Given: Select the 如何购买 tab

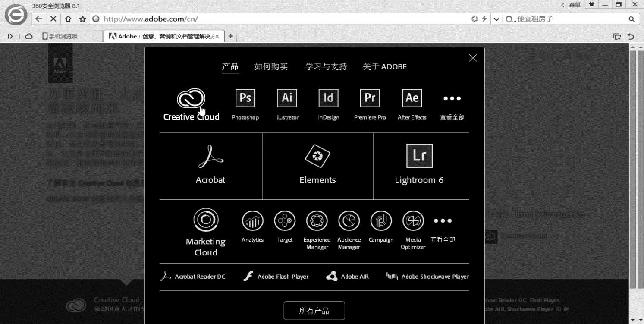Looking at the screenshot, I should [x=271, y=66].
